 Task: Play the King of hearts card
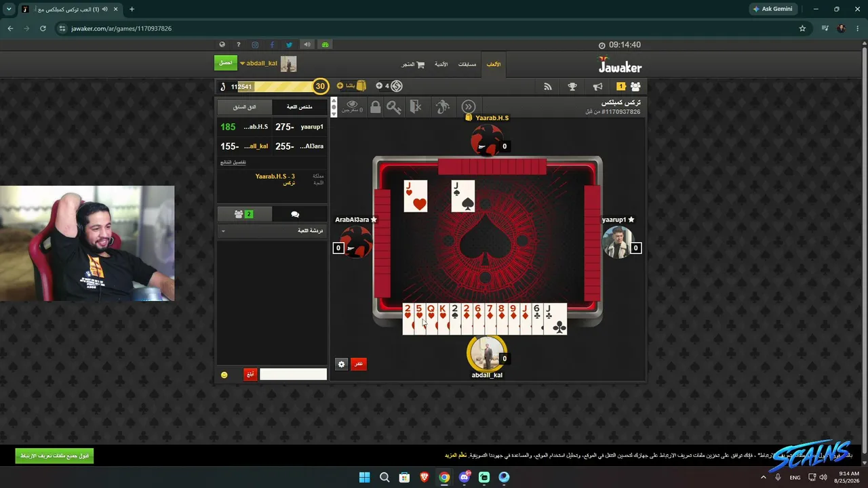tap(443, 319)
